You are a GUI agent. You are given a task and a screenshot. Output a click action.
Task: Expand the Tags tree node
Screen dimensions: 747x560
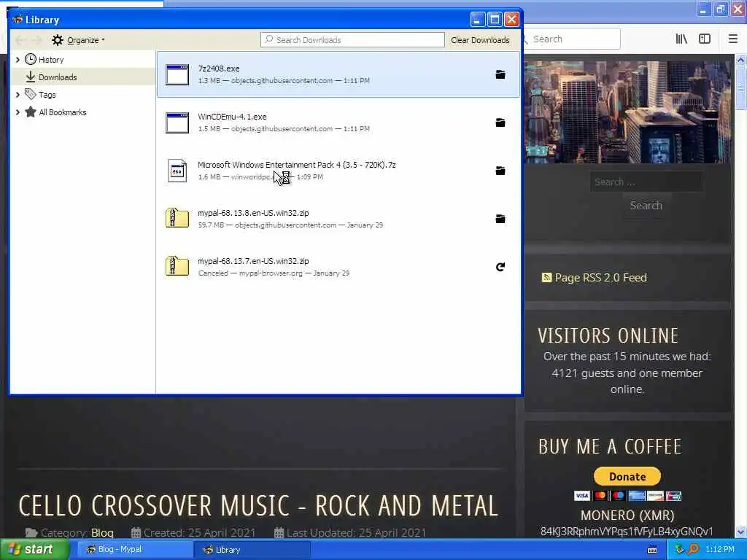pyautogui.click(x=18, y=95)
